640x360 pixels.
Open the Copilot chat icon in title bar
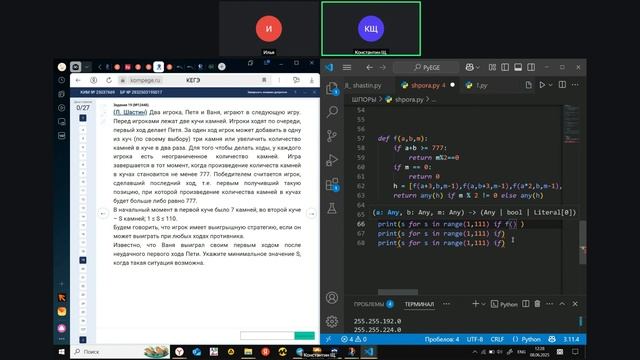click(x=469, y=67)
